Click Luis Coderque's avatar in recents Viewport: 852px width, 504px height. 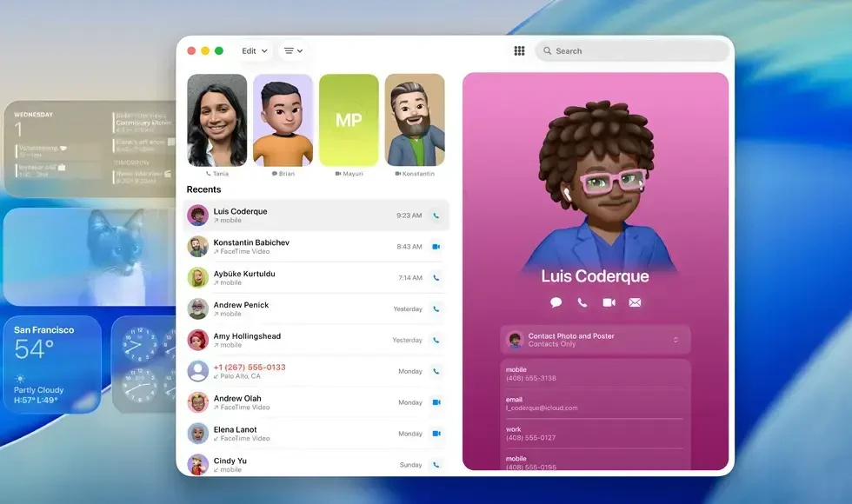tap(198, 216)
